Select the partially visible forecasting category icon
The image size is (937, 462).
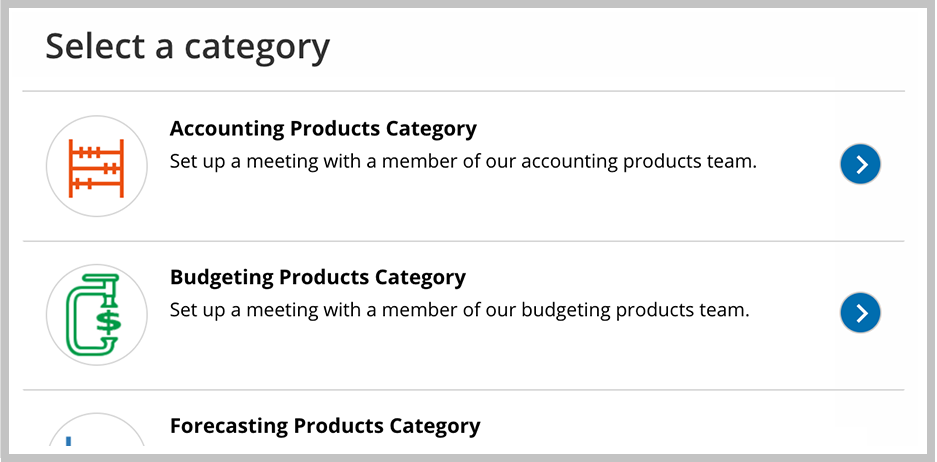[96, 430]
